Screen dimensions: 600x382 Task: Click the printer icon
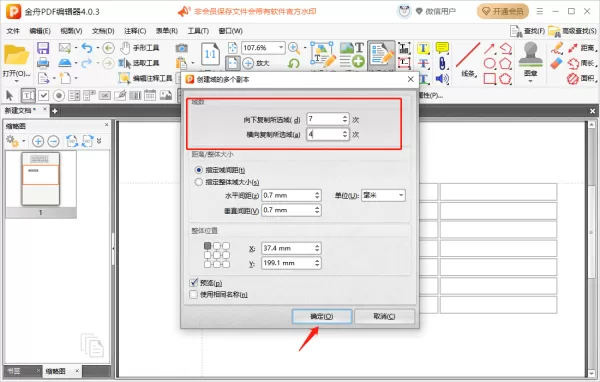click(43, 63)
